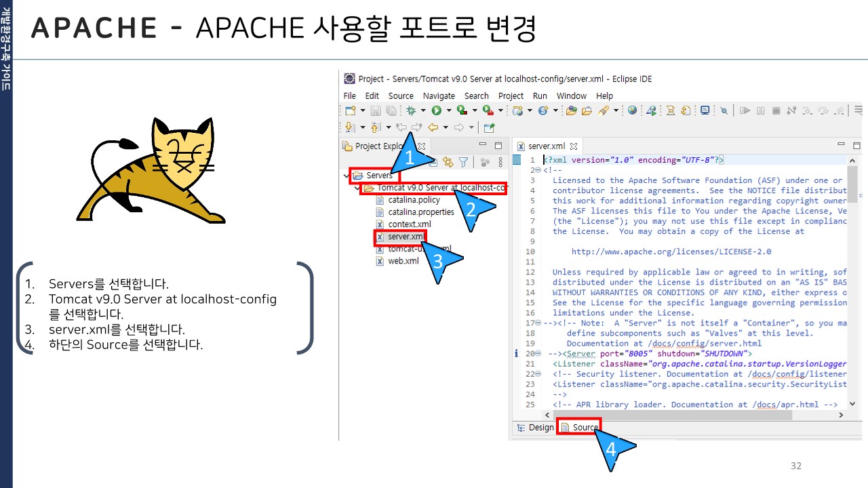
Task: Collapse the Servers tree node
Action: (x=347, y=176)
